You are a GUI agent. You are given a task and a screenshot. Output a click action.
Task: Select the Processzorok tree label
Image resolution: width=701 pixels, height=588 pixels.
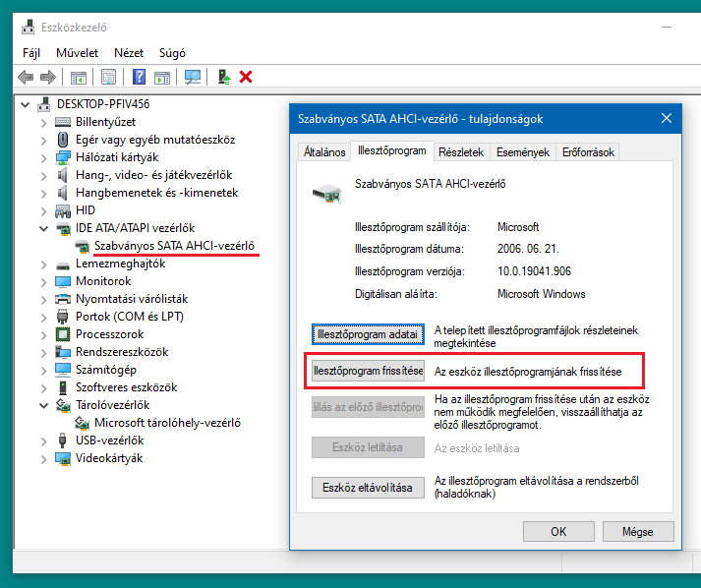109,334
